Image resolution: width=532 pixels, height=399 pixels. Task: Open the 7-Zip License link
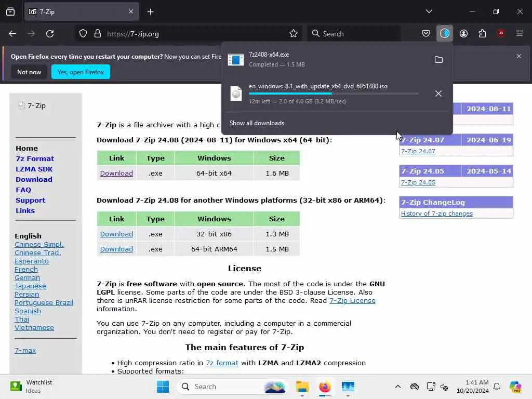[x=352, y=301]
